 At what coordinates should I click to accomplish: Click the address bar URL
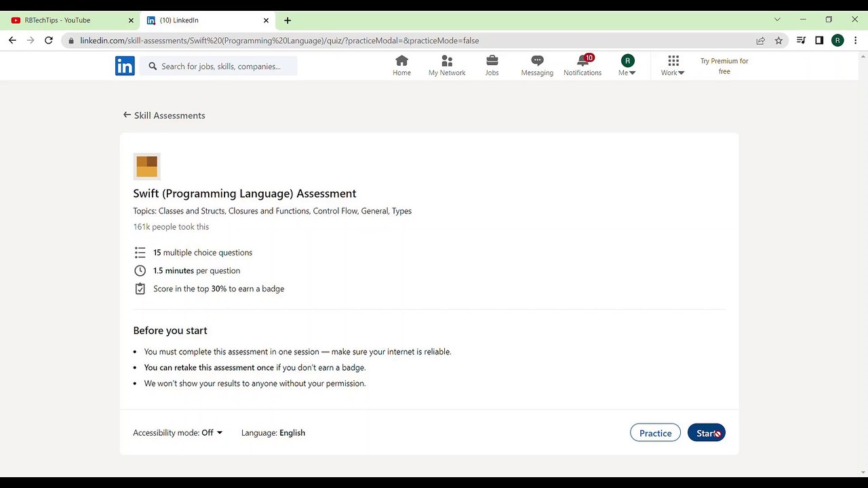coord(279,41)
